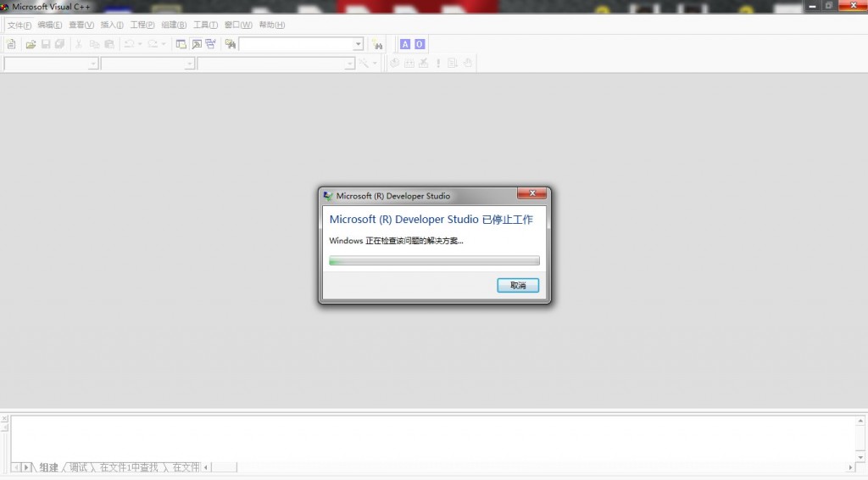Open the Undo history dropdown arrow

click(140, 44)
